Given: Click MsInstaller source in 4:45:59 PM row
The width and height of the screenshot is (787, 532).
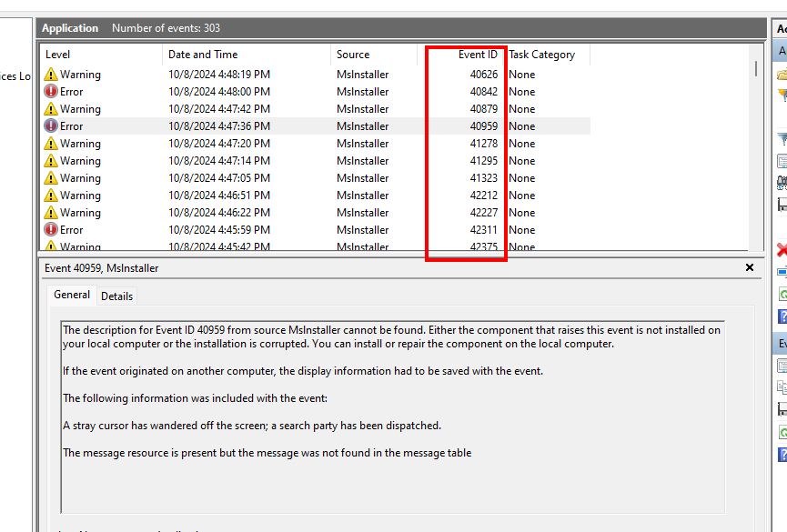Looking at the screenshot, I should tap(362, 230).
